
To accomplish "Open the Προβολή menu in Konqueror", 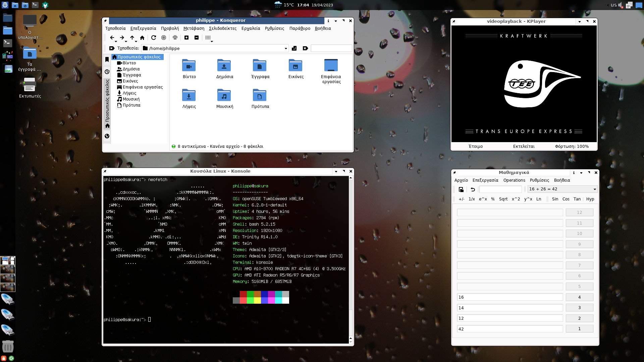I will coord(170,28).
